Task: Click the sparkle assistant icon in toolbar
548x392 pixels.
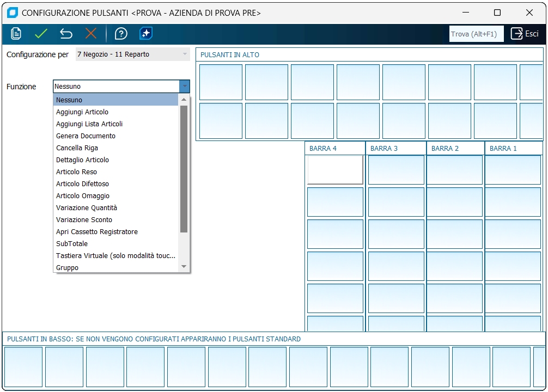Action: [146, 34]
